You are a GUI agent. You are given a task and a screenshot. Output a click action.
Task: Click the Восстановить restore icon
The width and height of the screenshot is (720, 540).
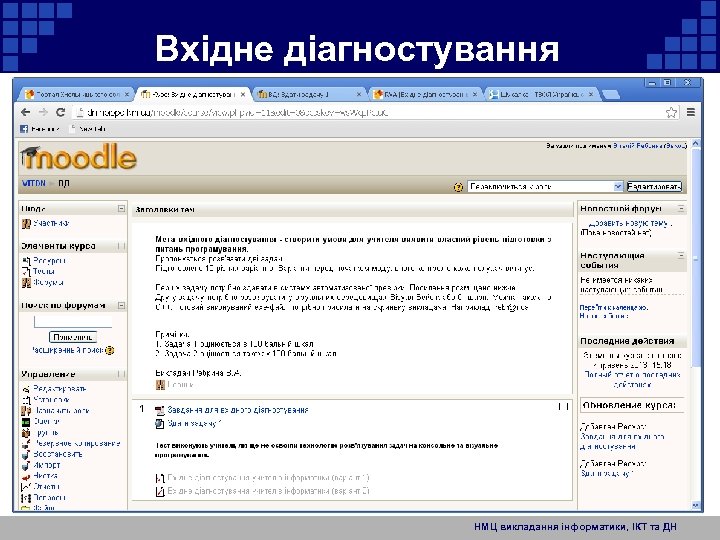coord(26,455)
